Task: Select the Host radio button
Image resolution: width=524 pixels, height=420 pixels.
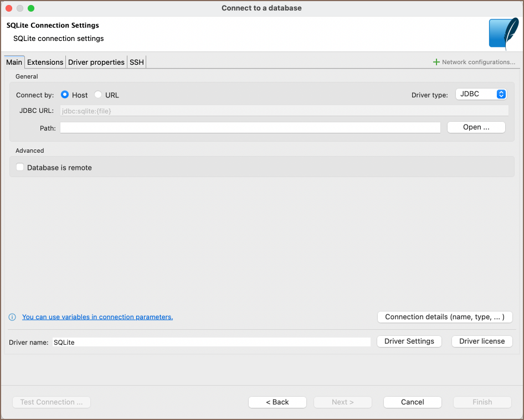Action: click(65, 95)
